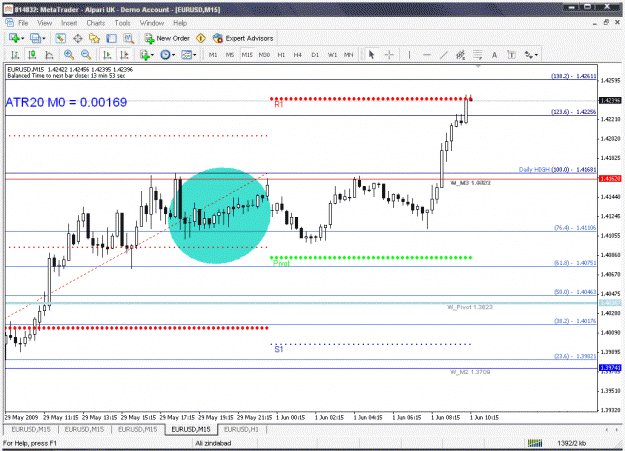Expand the Arrows tool dropdown arrow

537,55
